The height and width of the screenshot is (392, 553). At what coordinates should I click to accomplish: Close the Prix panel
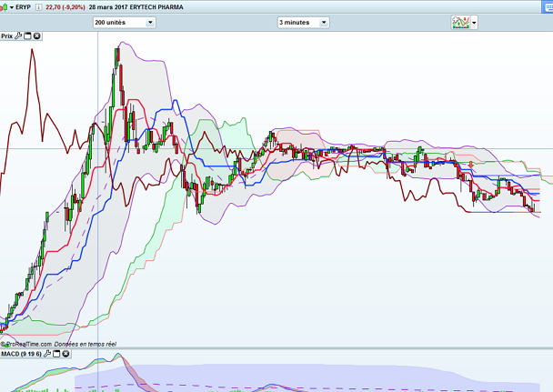(36, 36)
